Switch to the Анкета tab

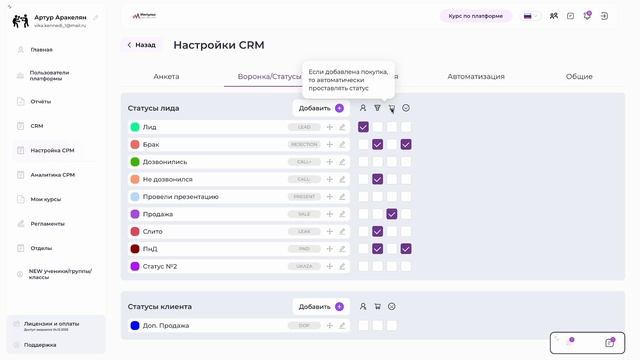[166, 76]
